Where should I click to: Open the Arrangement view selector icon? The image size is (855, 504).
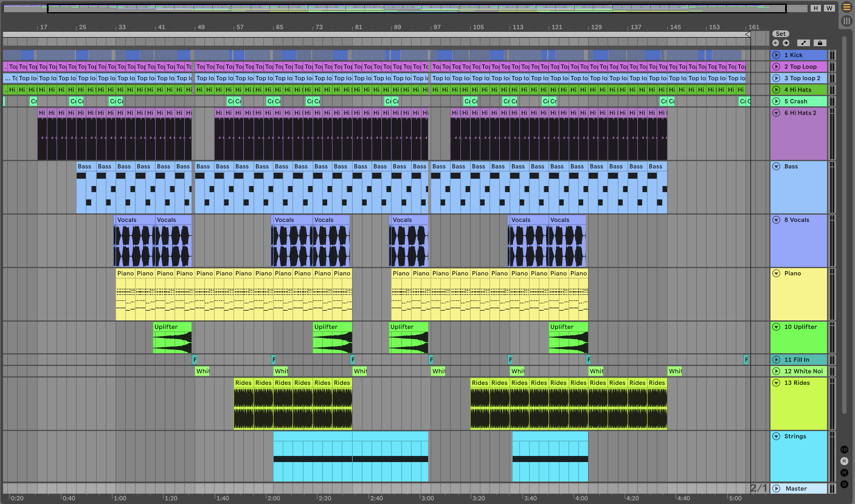[x=846, y=7]
